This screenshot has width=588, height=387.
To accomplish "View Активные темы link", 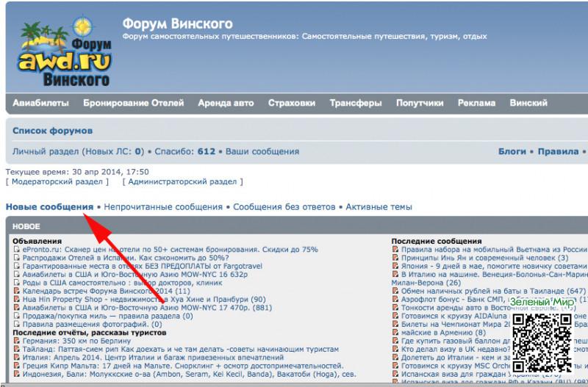I will (379, 207).
